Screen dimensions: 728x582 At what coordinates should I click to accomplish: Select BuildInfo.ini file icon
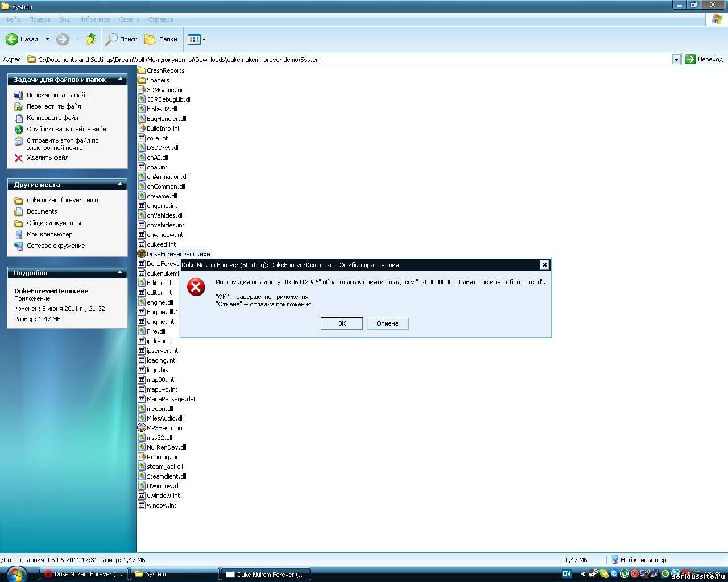[142, 128]
